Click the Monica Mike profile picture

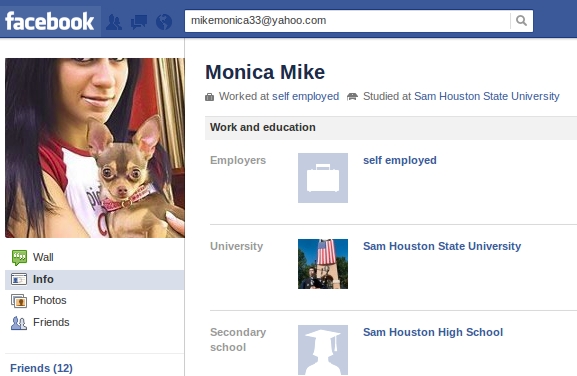click(x=95, y=148)
